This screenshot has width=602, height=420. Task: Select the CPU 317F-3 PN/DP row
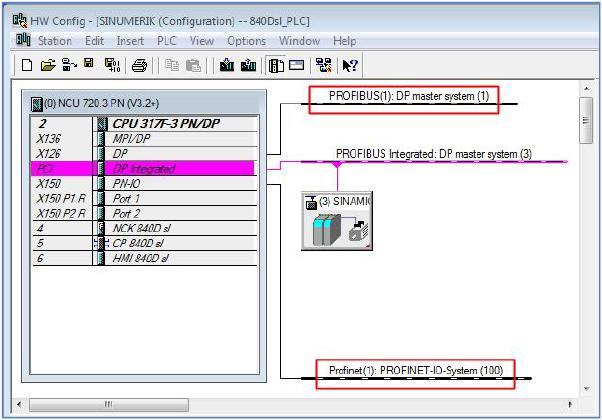tap(144, 124)
